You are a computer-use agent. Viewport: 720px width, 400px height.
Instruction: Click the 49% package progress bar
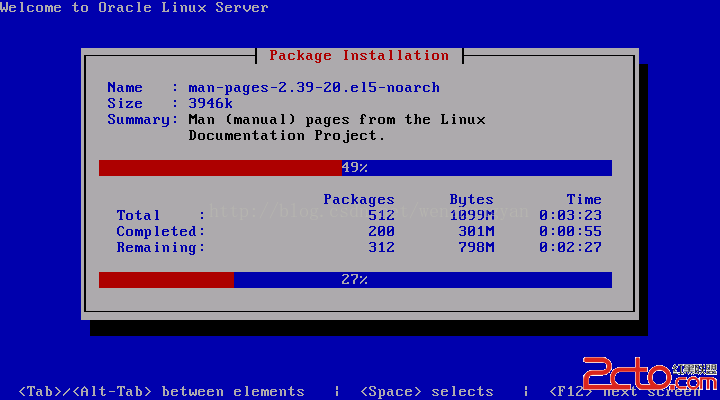click(355, 168)
